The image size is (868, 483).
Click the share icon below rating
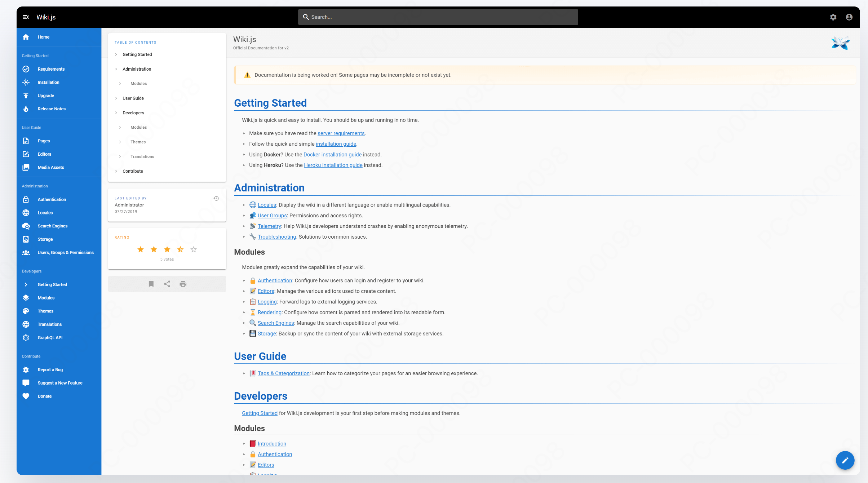click(167, 284)
